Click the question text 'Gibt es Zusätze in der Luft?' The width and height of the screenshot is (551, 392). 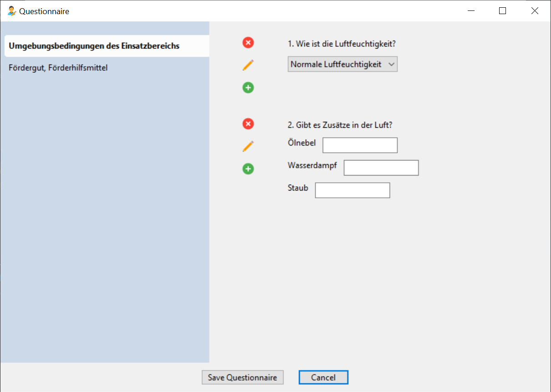(344, 125)
